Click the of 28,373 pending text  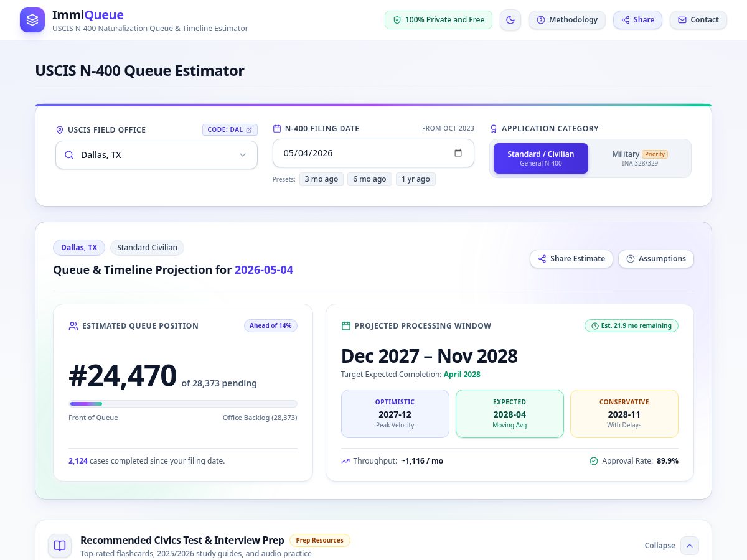click(219, 383)
